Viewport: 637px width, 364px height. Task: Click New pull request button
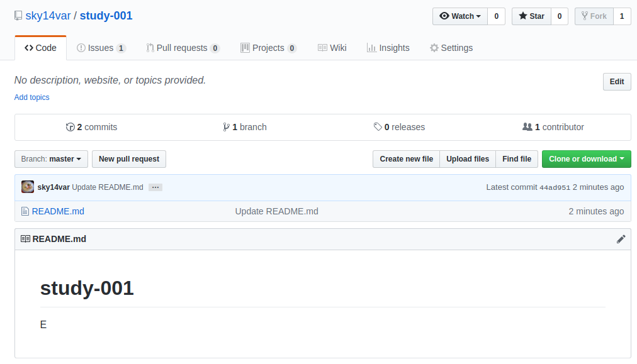129,159
